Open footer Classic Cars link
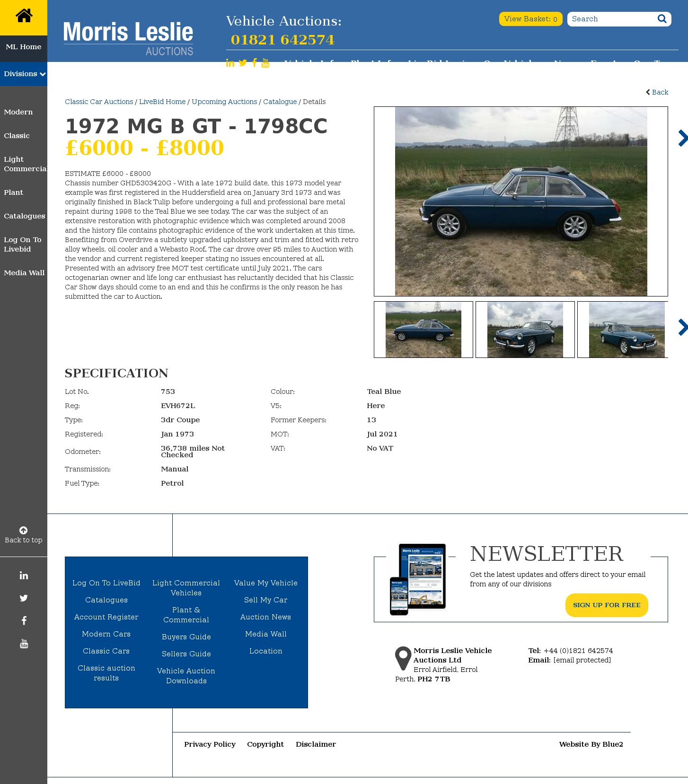This screenshot has height=784, width=688. pyautogui.click(x=106, y=651)
